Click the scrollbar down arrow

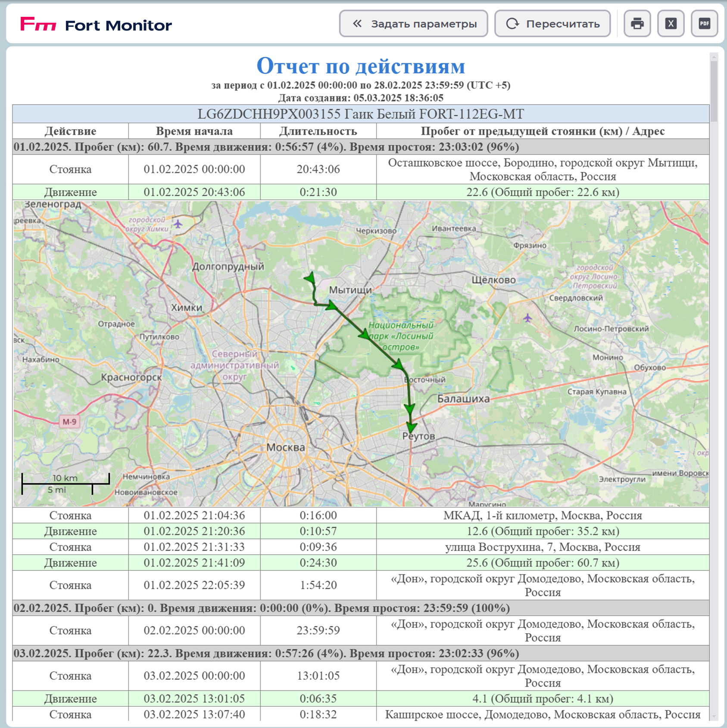[x=714, y=716]
